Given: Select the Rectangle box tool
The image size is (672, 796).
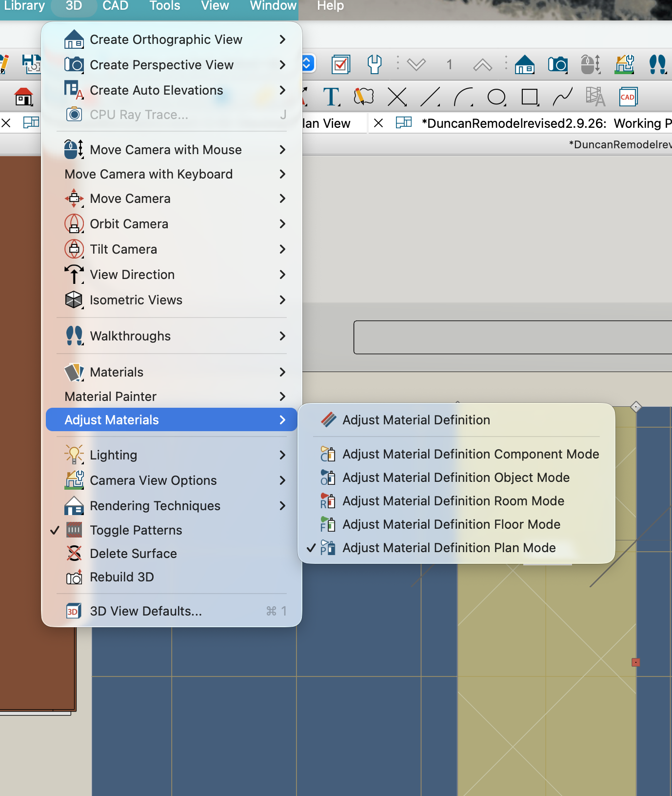Looking at the screenshot, I should (x=530, y=97).
